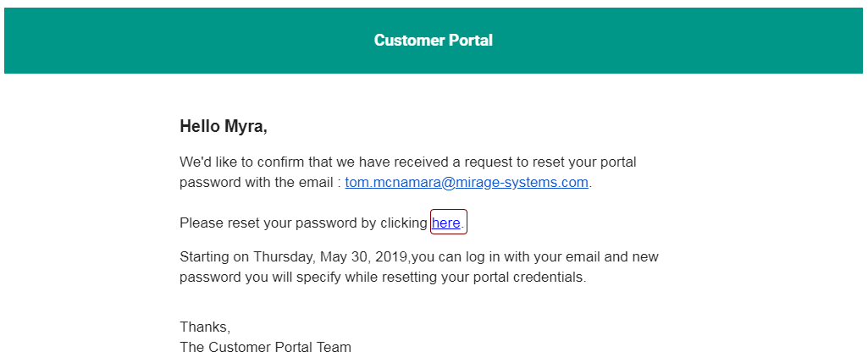Click the "here" password reset link
This screenshot has height=363, width=868.
(446, 223)
